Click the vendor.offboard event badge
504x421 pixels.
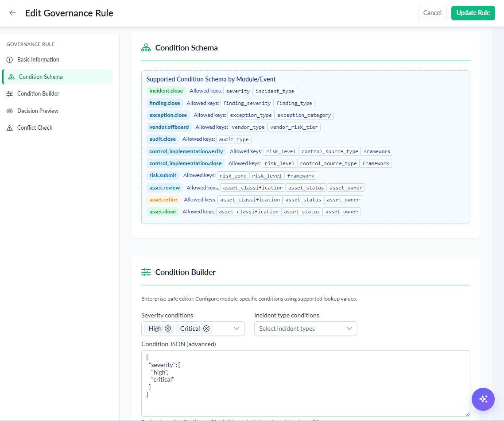tap(169, 127)
